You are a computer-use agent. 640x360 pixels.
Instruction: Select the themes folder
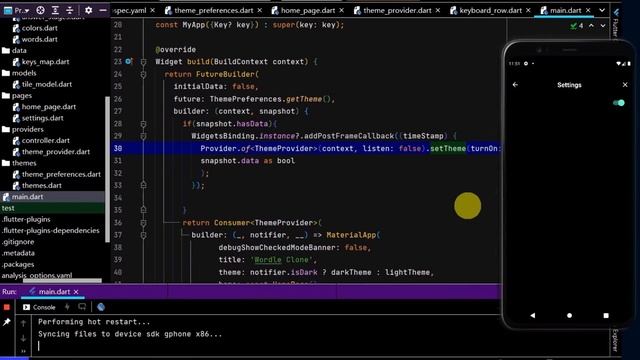click(19, 163)
